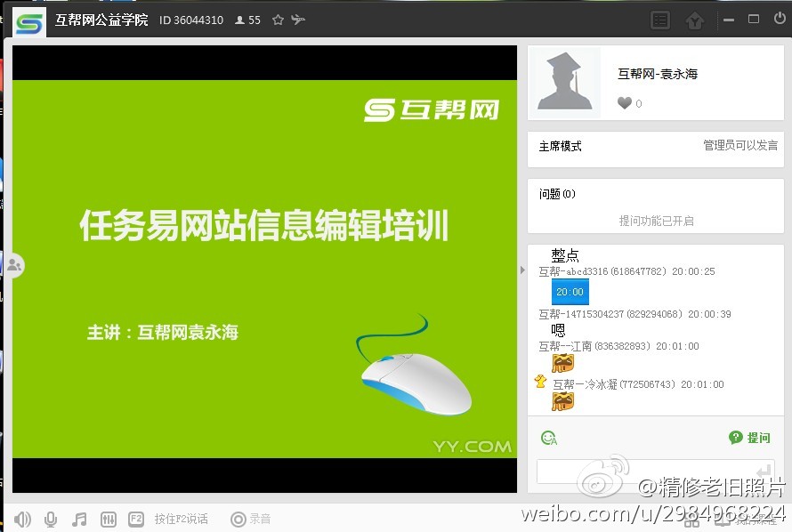Open the 按住F2说话 speaking mode selector
This screenshot has width=792, height=532.
pyautogui.click(x=181, y=519)
